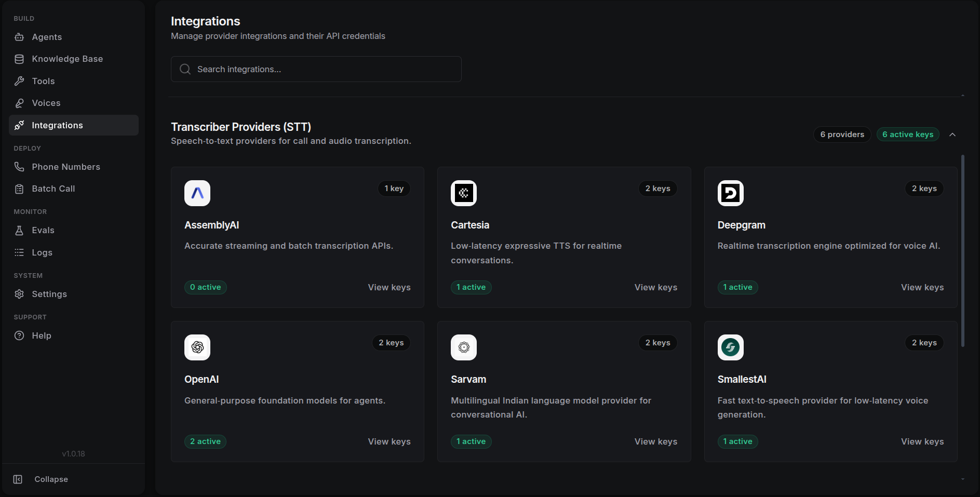Viewport: 980px width, 497px height.
Task: Click the Help question mark icon
Action: (x=19, y=335)
